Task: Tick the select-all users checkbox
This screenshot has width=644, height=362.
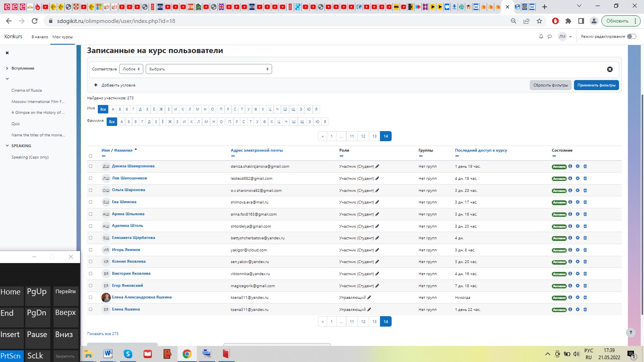Action: (x=91, y=156)
